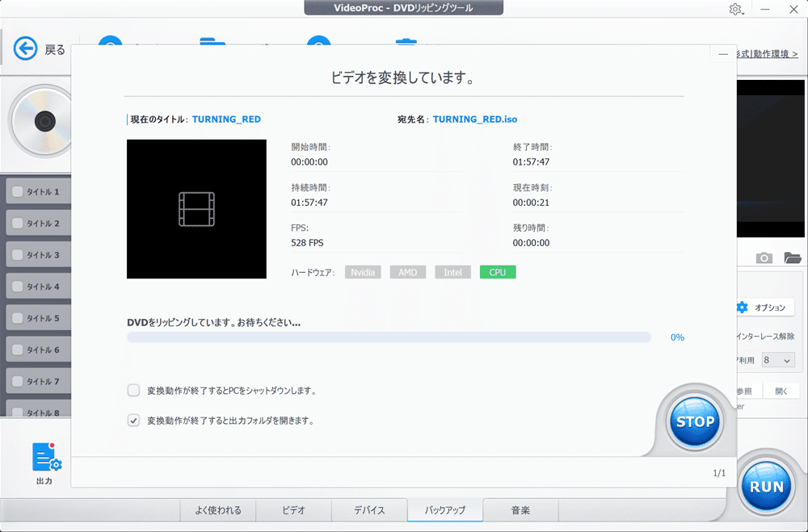Uncheck open output folder after conversion
This screenshot has width=808, height=532.
(134, 421)
